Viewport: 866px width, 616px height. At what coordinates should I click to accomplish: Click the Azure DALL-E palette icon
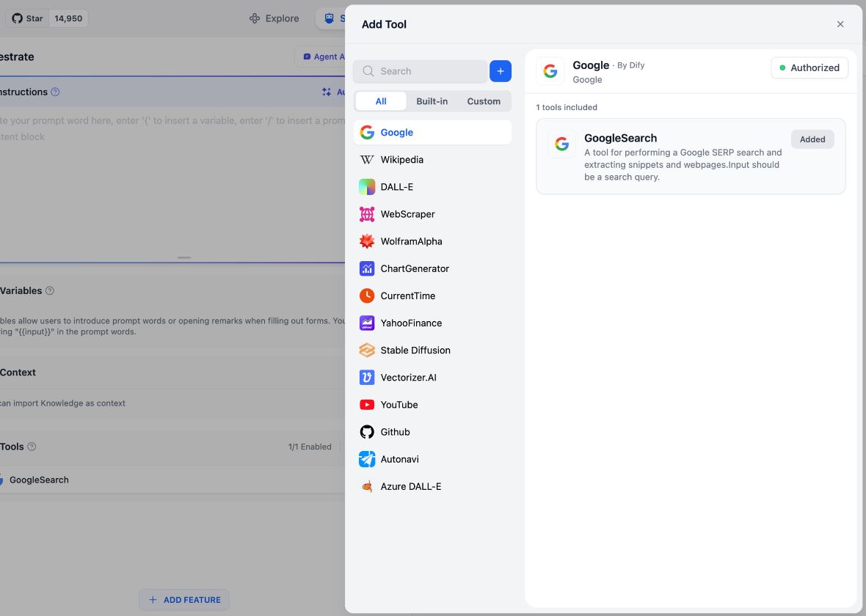367,486
